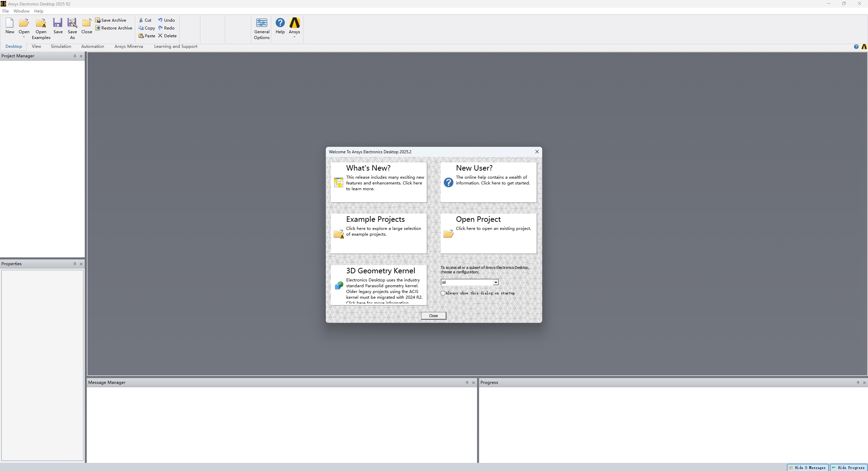The width and height of the screenshot is (868, 471).
Task: Open the File menu
Action: point(5,11)
